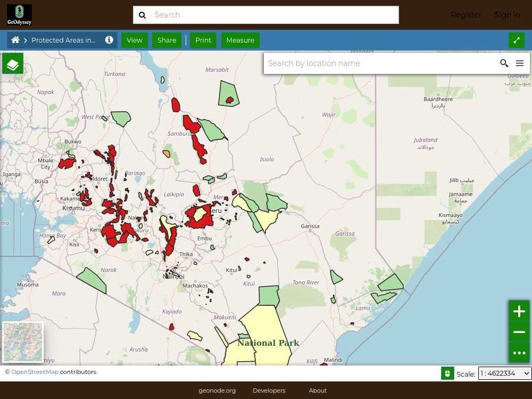Open the View menu

point(135,40)
